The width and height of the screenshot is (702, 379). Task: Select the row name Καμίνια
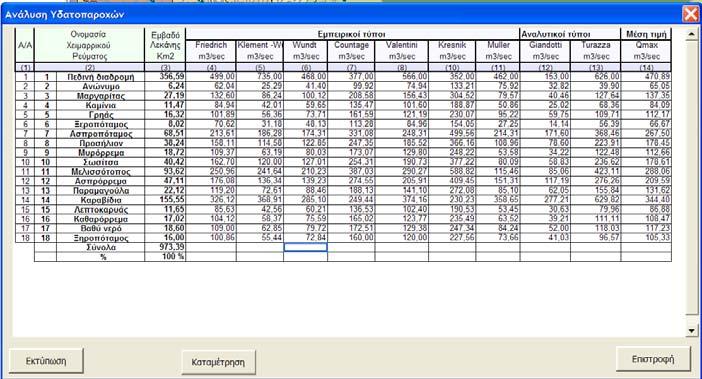click(101, 105)
